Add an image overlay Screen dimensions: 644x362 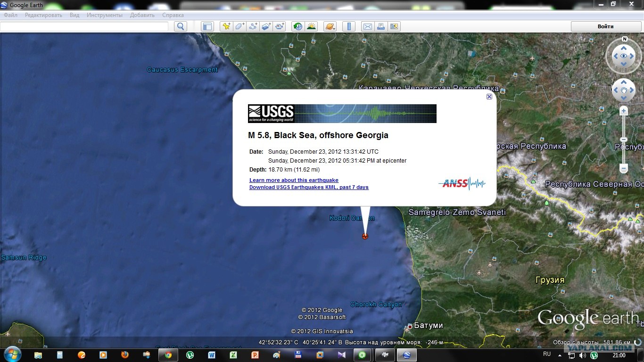click(x=266, y=26)
